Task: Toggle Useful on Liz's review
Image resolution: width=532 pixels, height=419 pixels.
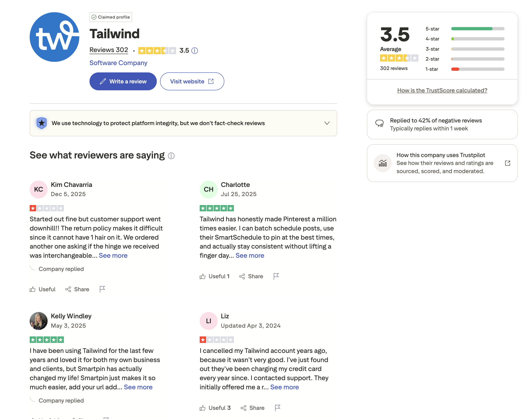Action: [x=215, y=408]
